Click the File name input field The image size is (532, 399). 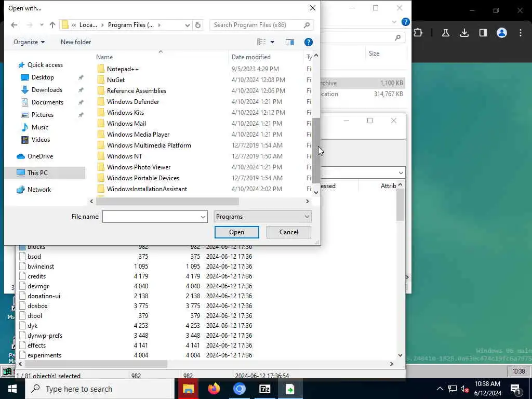point(151,217)
